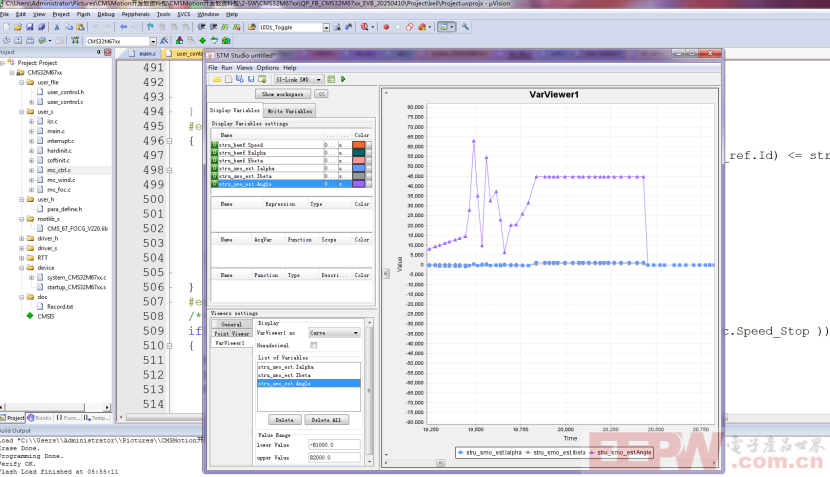Expand the mc_ctrl.c file node

pyautogui.click(x=31, y=170)
